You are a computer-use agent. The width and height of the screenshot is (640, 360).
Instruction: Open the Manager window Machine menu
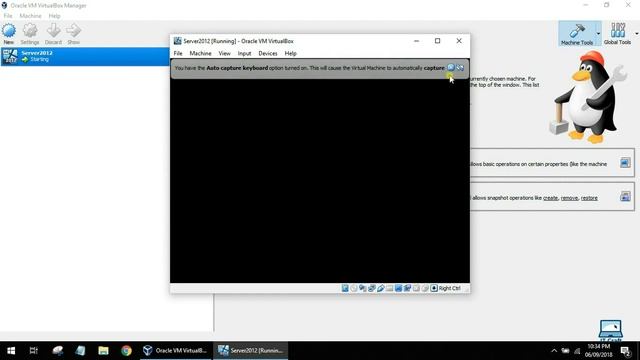(x=31, y=16)
